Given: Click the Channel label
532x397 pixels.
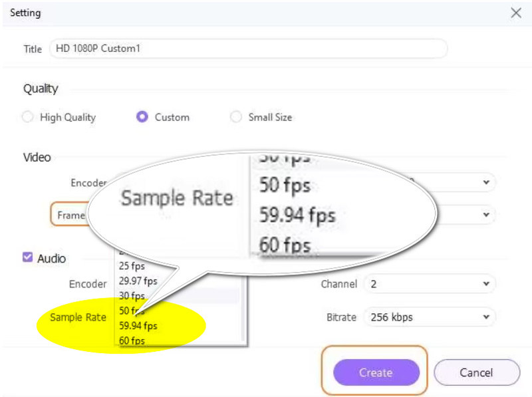Looking at the screenshot, I should click(339, 284).
